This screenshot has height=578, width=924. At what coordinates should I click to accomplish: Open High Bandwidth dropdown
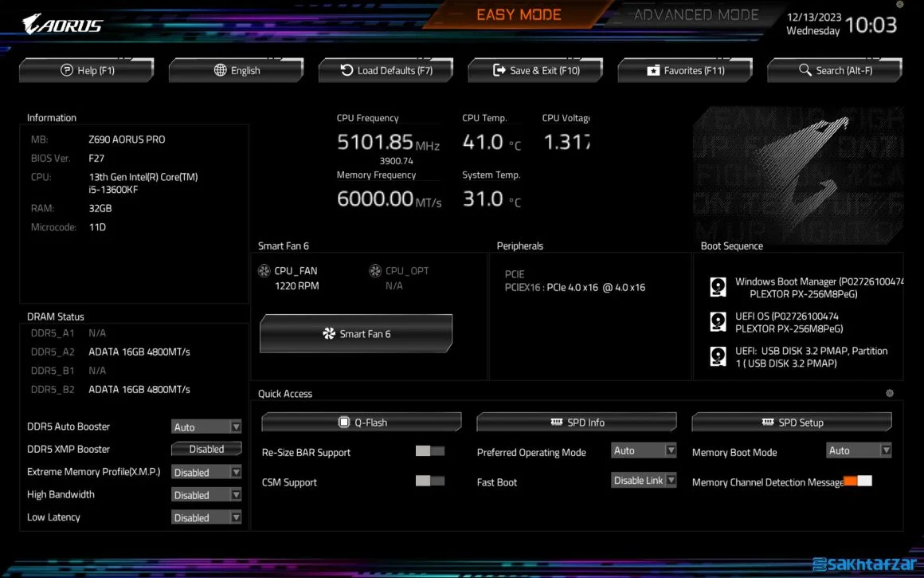(206, 495)
